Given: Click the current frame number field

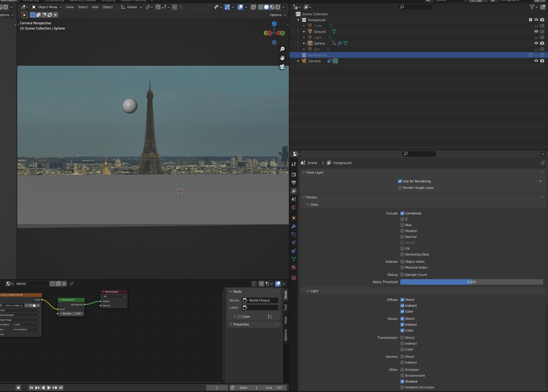Looking at the screenshot, I should [217, 388].
